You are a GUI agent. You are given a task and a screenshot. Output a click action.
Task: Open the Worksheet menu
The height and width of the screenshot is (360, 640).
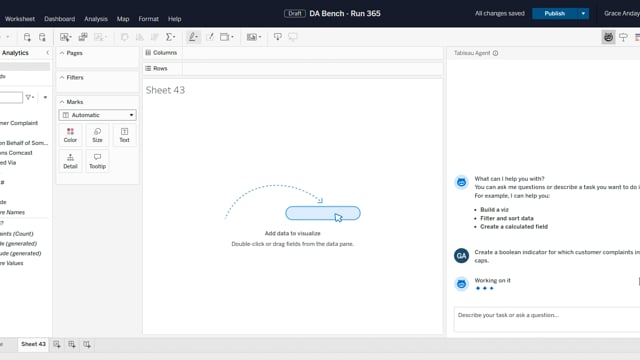20,19
